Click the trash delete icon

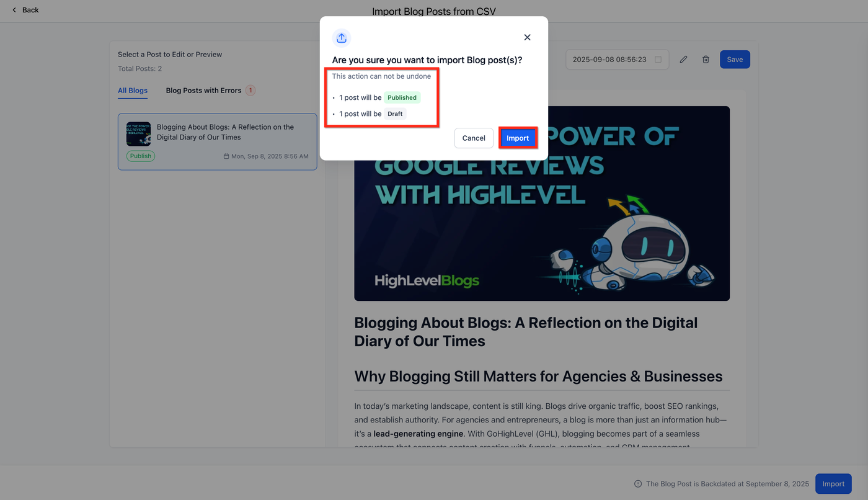tap(706, 60)
